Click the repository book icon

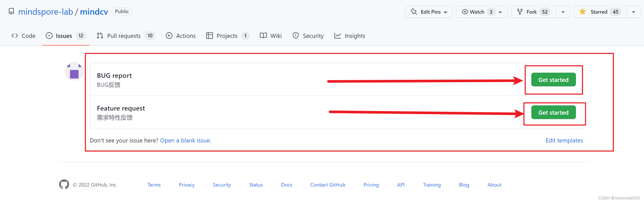pyautogui.click(x=11, y=12)
